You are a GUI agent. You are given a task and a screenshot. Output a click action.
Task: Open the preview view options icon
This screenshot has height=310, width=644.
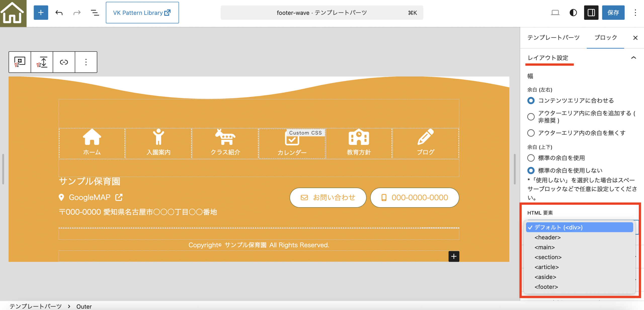[x=555, y=12]
